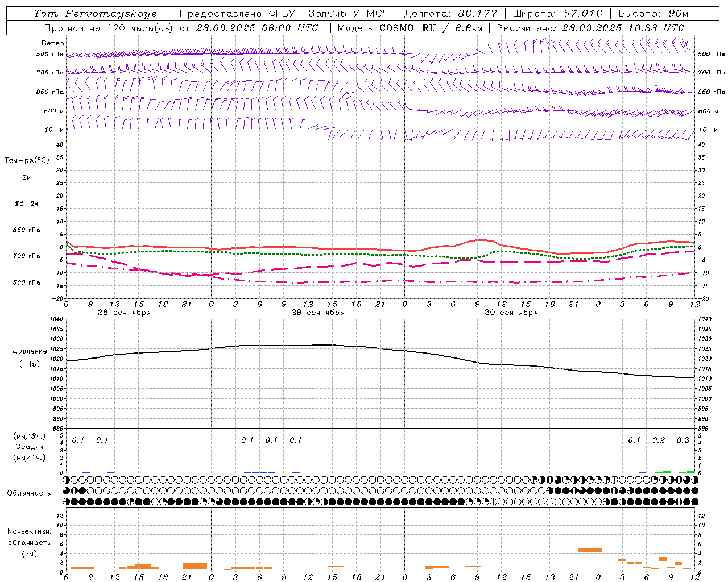Click the Давление panel label

coord(30,351)
